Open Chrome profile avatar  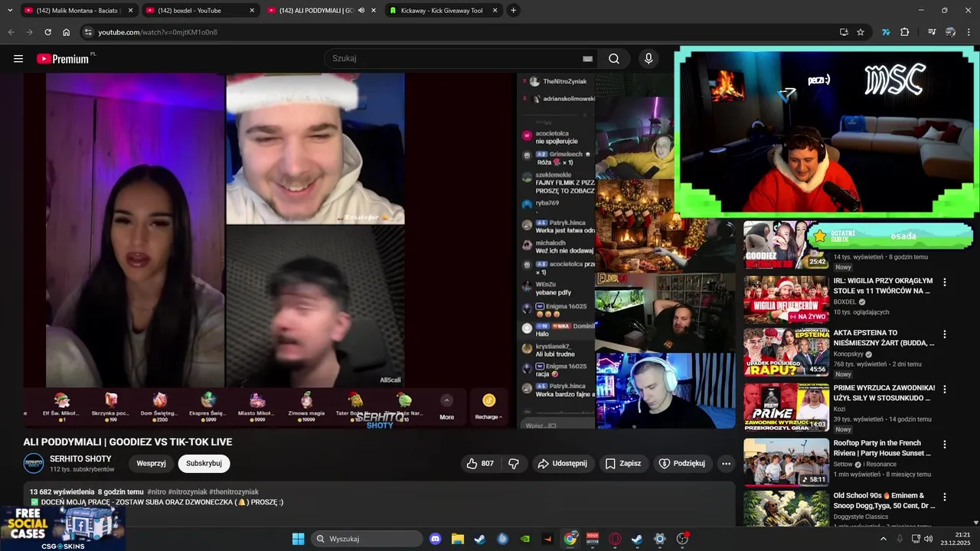click(x=950, y=32)
